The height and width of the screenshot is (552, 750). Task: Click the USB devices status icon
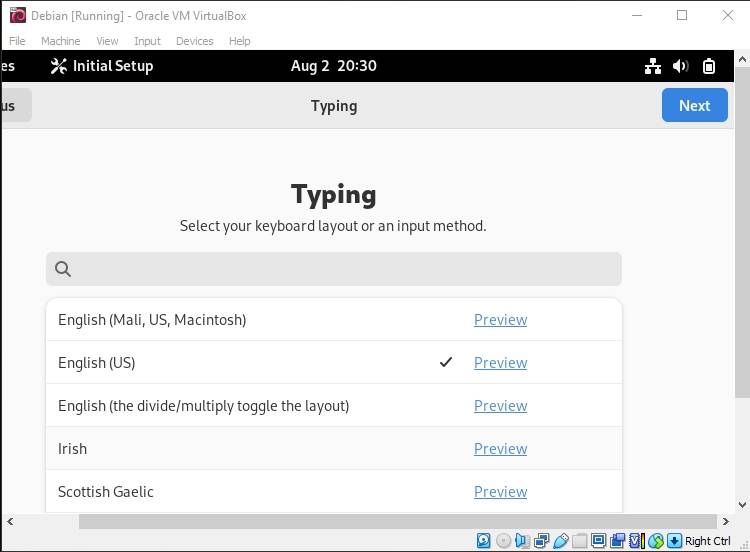pyautogui.click(x=561, y=541)
